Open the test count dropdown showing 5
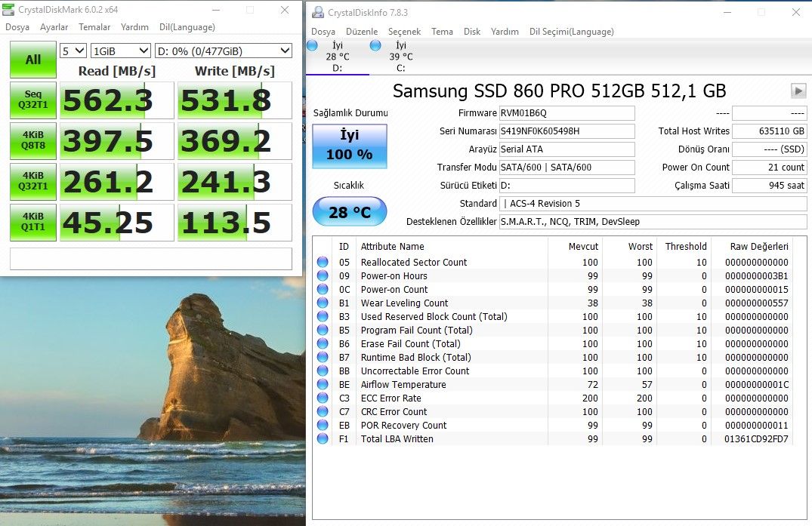 click(72, 50)
